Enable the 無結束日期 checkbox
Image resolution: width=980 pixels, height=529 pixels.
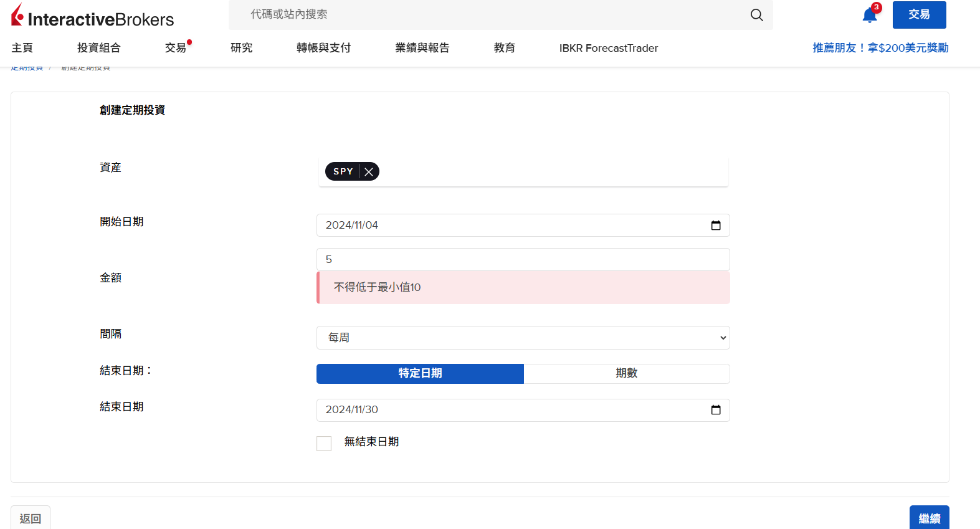click(x=324, y=443)
